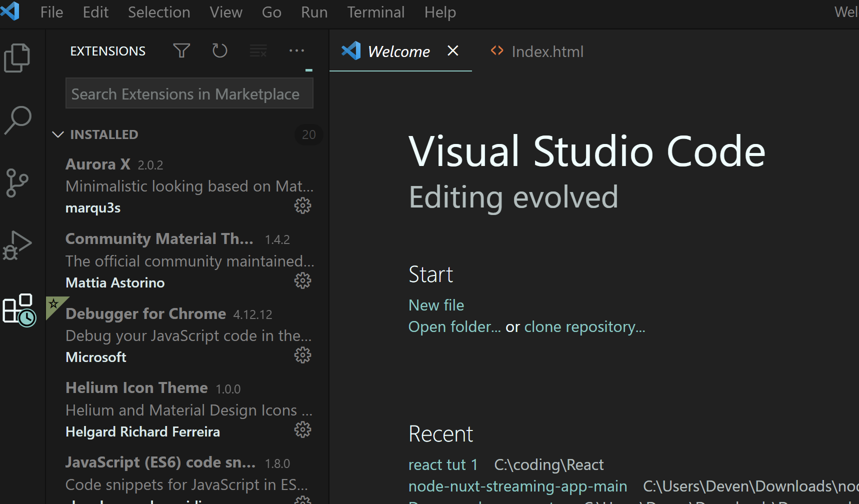Select the Debugger for Chrome extension
Viewport: 859px width, 504px height.
pos(188,335)
